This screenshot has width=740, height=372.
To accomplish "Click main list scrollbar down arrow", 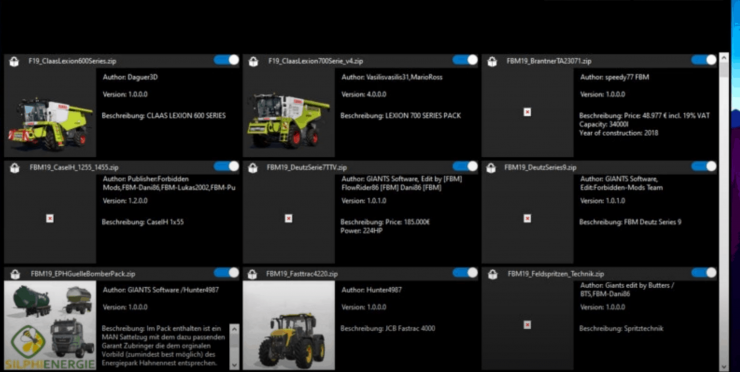I will pos(724,367).
